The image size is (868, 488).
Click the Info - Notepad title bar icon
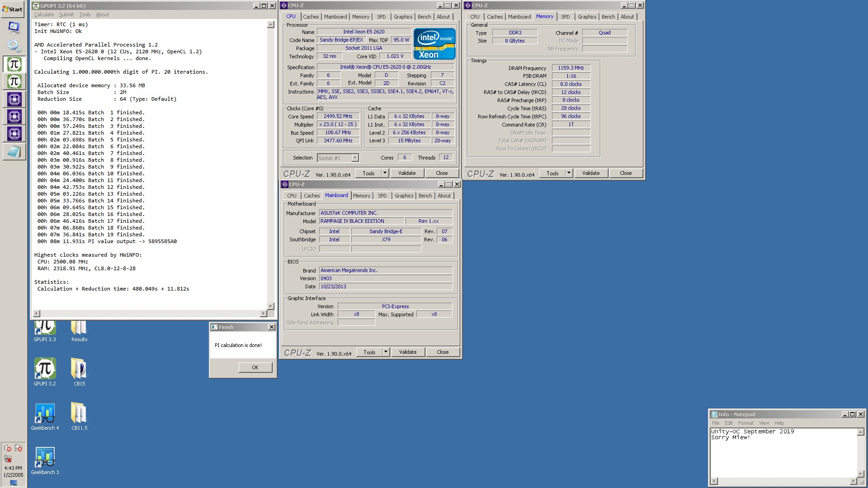(x=714, y=414)
